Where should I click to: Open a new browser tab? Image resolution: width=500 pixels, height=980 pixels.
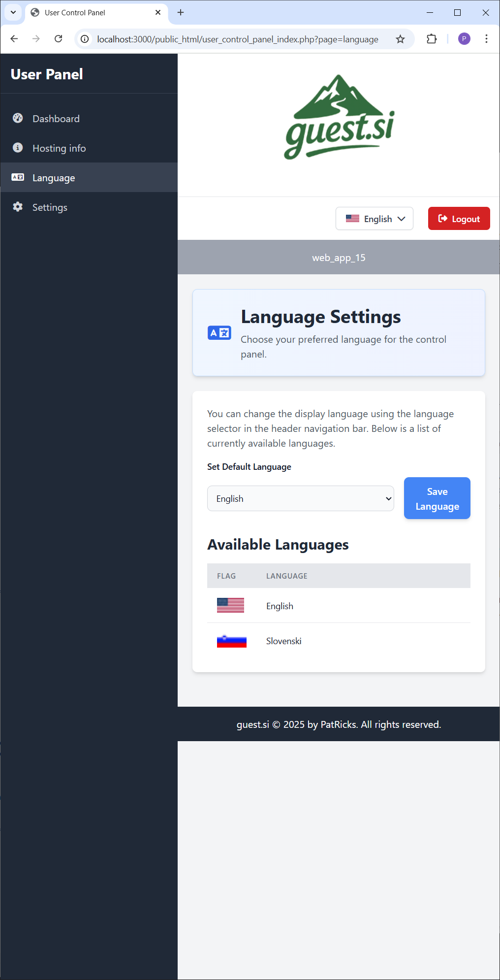pyautogui.click(x=181, y=12)
